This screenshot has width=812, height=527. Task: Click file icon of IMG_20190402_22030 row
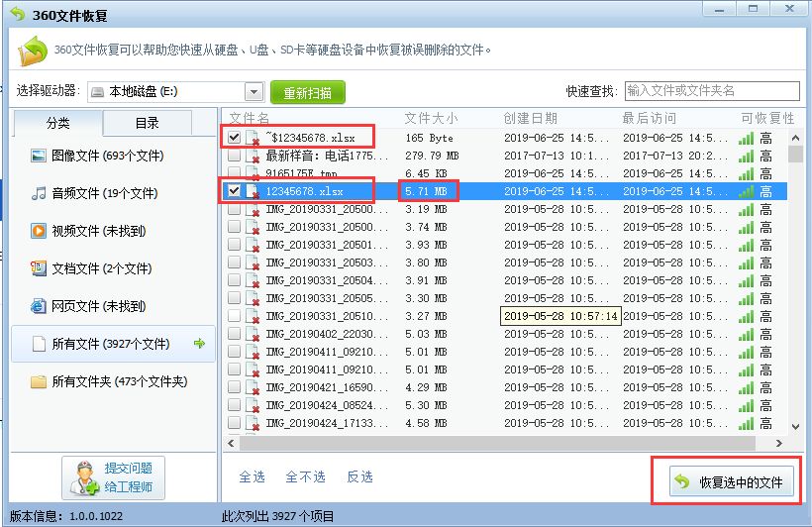tap(253, 334)
